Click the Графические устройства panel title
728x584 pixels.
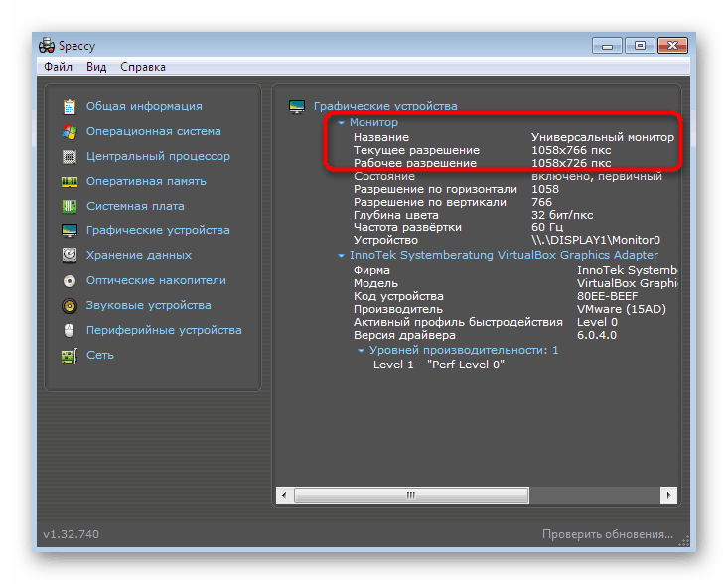(x=385, y=107)
